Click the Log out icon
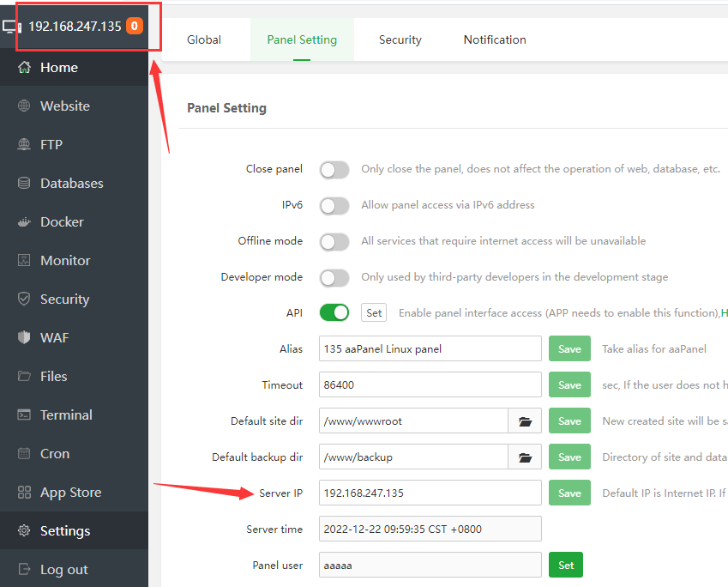Viewport: 728px width, 587px height. point(24,570)
